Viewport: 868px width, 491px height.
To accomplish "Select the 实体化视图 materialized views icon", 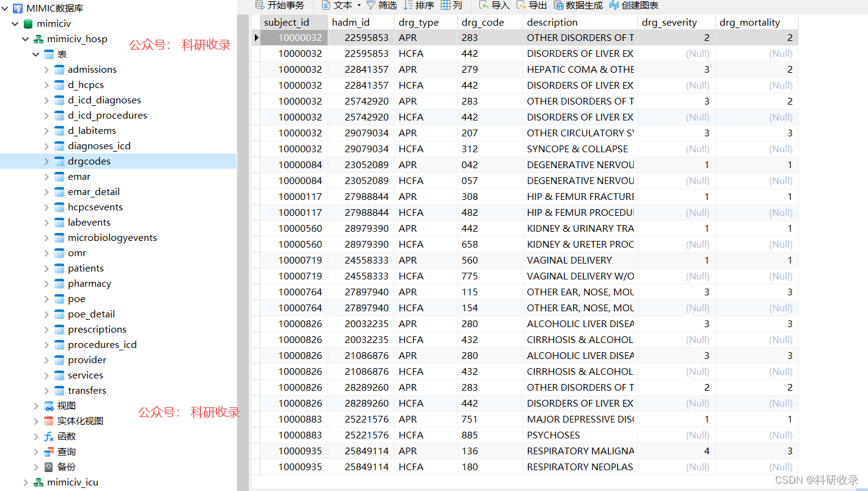I will pyautogui.click(x=49, y=421).
